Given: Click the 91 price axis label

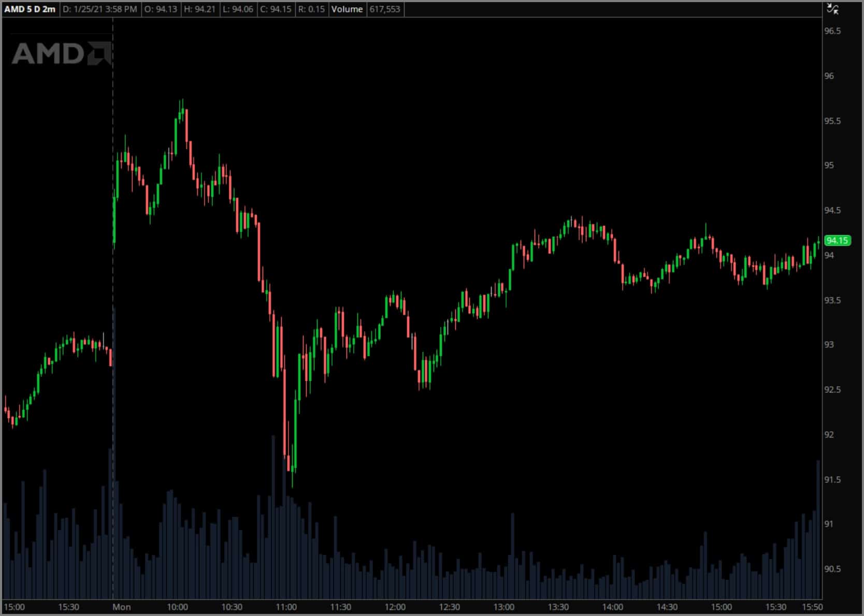Looking at the screenshot, I should click(x=829, y=524).
